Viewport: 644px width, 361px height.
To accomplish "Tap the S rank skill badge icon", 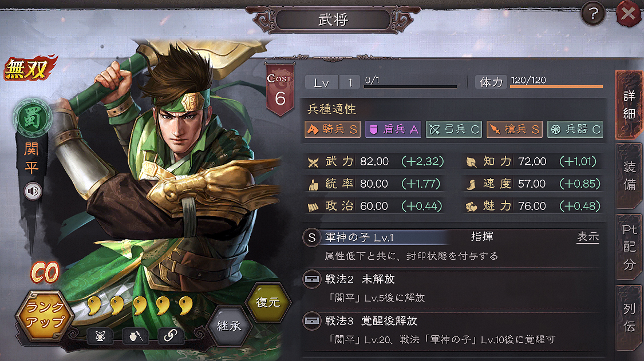I will [x=312, y=237].
